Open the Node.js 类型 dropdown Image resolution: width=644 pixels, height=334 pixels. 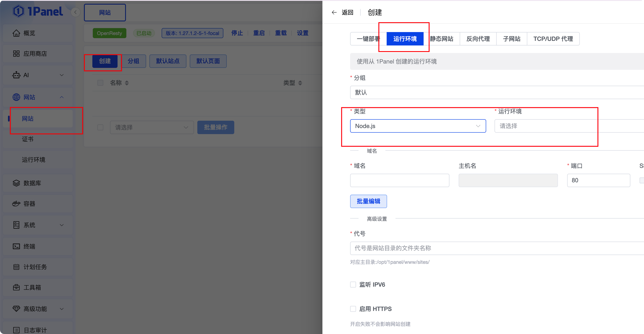pyautogui.click(x=418, y=126)
